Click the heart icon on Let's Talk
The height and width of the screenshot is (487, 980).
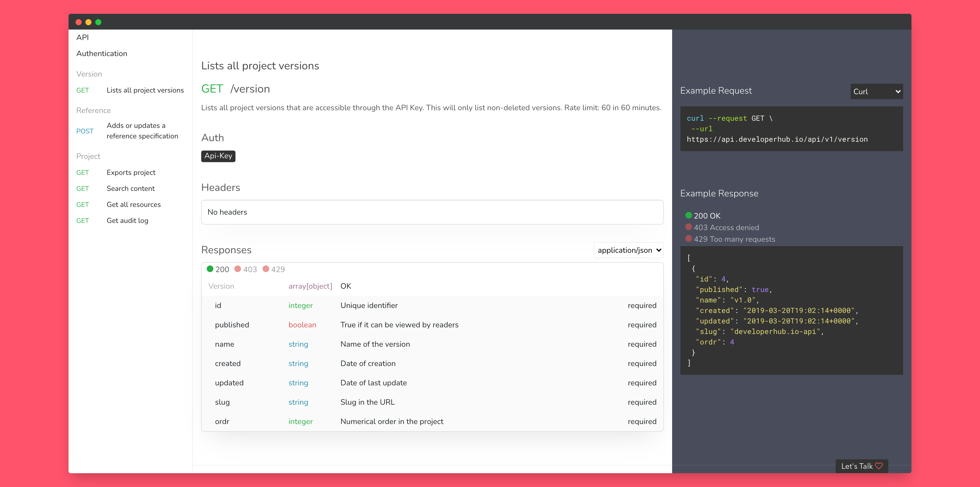point(879,466)
